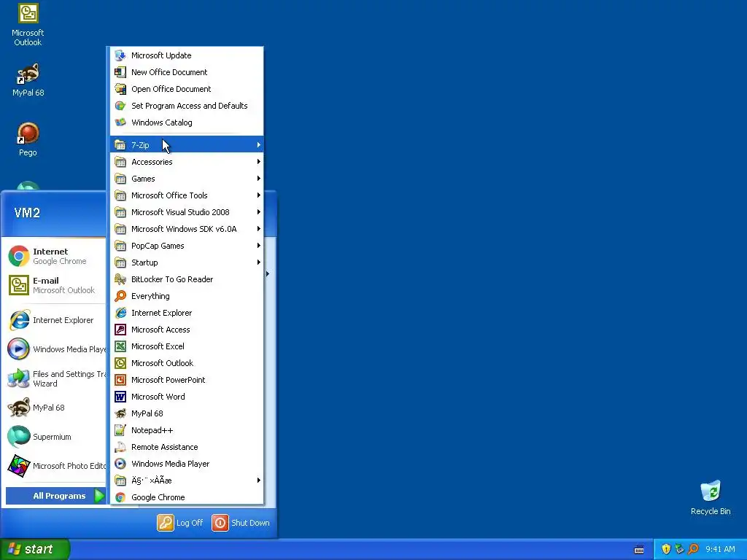
Task: Select Internet Explorer in Start menu
Action: point(55,320)
